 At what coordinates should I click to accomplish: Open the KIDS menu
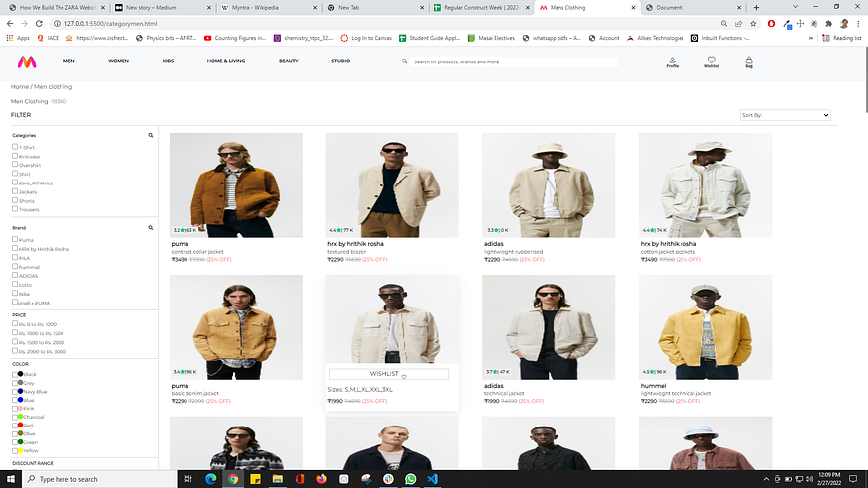coord(168,61)
